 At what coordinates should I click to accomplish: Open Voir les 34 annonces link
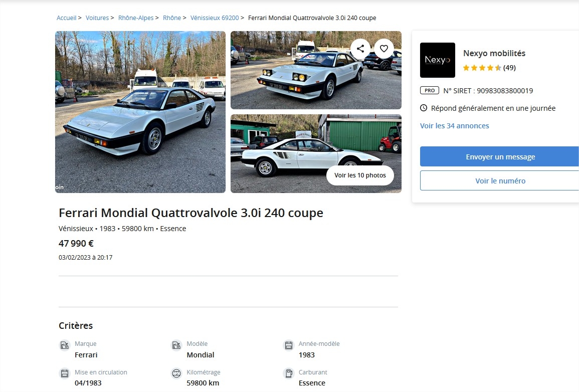tap(455, 126)
